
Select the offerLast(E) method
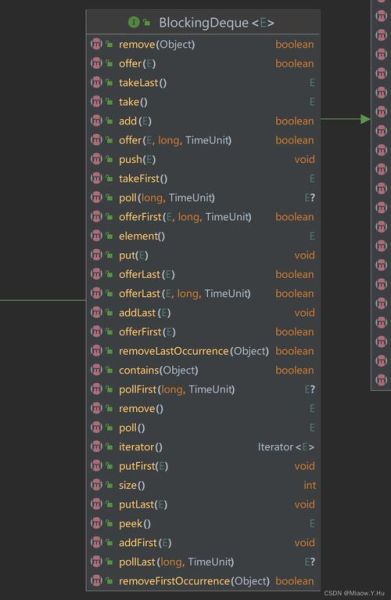(147, 274)
